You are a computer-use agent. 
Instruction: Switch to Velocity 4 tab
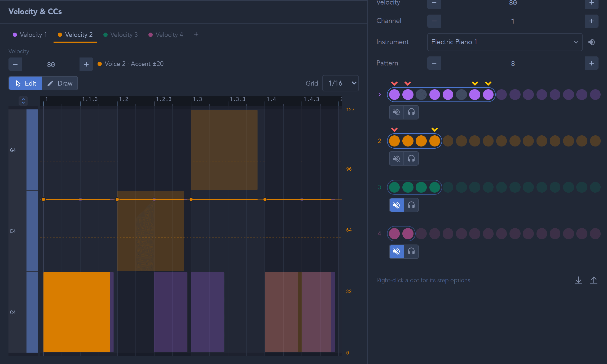(x=166, y=35)
